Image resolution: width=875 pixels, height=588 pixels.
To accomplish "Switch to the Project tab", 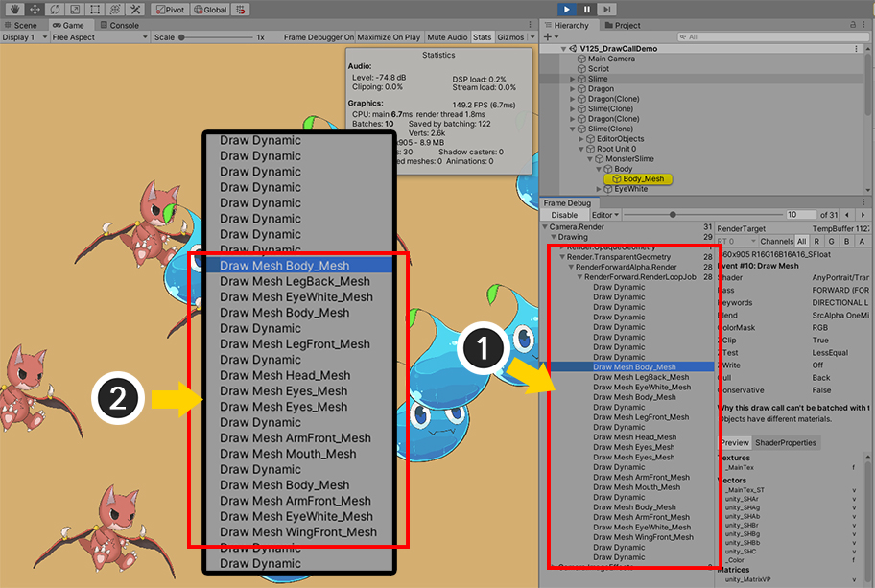I will click(623, 25).
